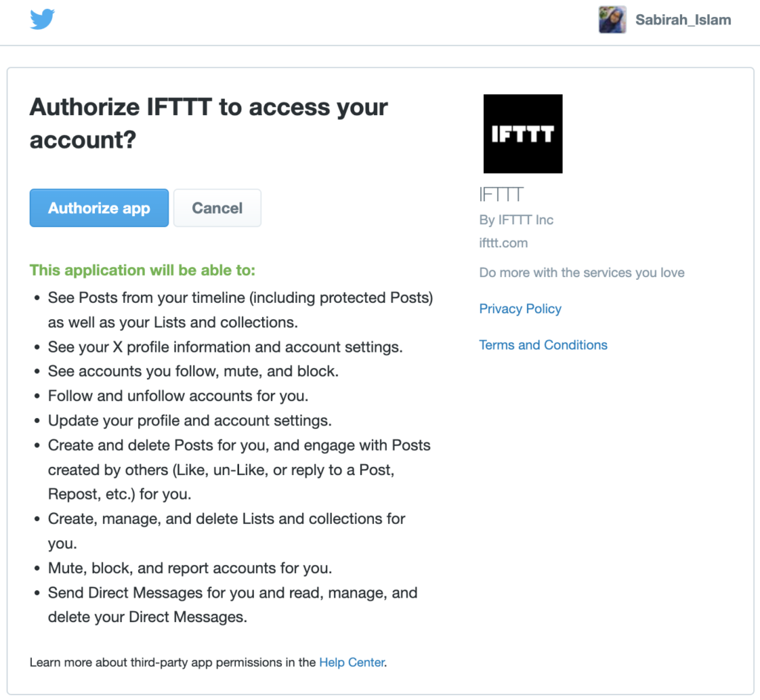Viewport: 760px width, 700px height.
Task: Click the profile avatar picture
Action: (x=612, y=20)
